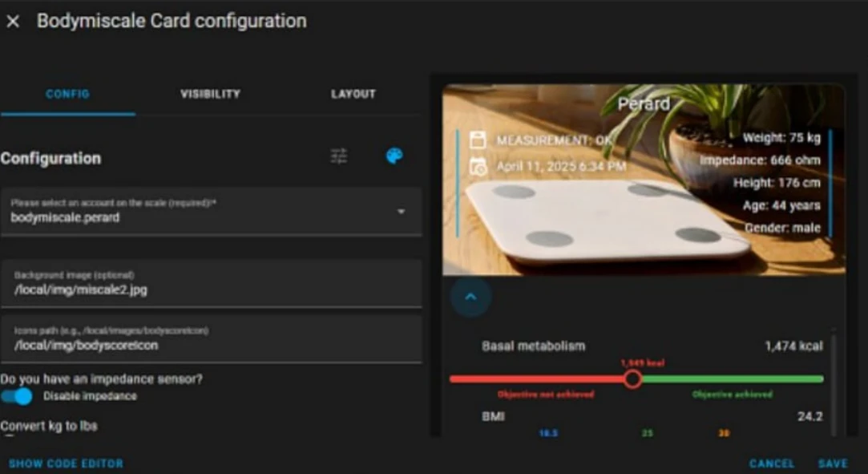Click into the Background image path field
This screenshot has height=474, width=868.
point(211,283)
